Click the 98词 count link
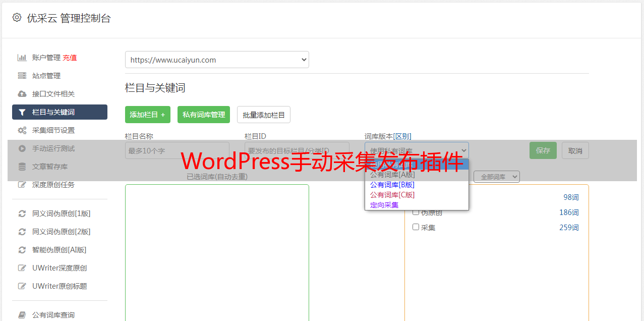Image resolution: width=644 pixels, height=321 pixels. (x=571, y=197)
